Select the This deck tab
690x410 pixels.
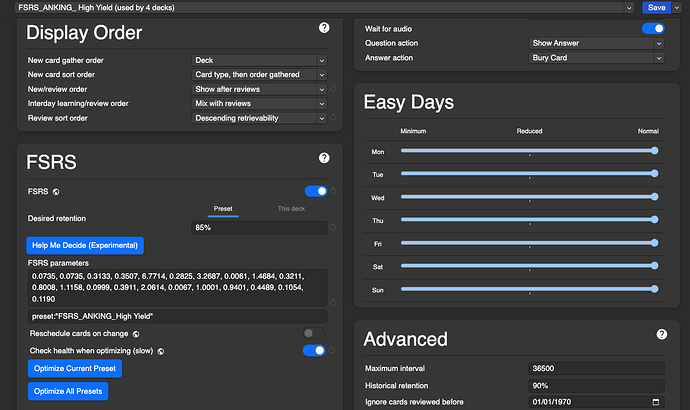pos(293,208)
